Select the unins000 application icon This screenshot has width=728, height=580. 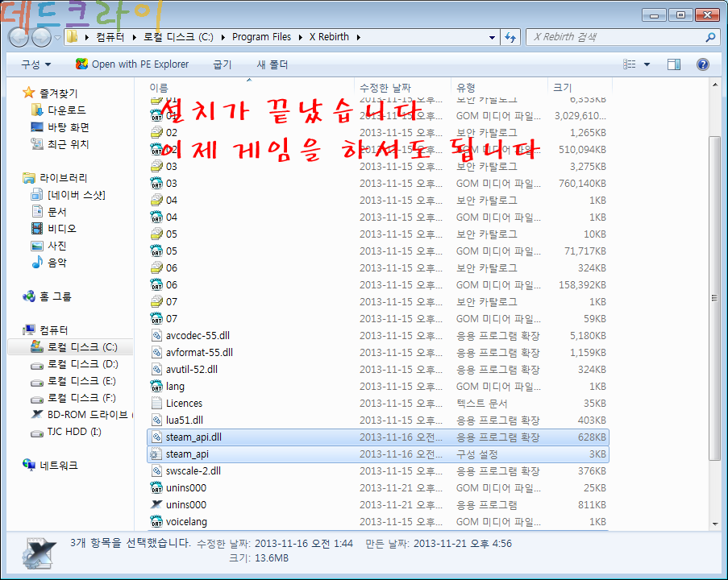click(156, 504)
